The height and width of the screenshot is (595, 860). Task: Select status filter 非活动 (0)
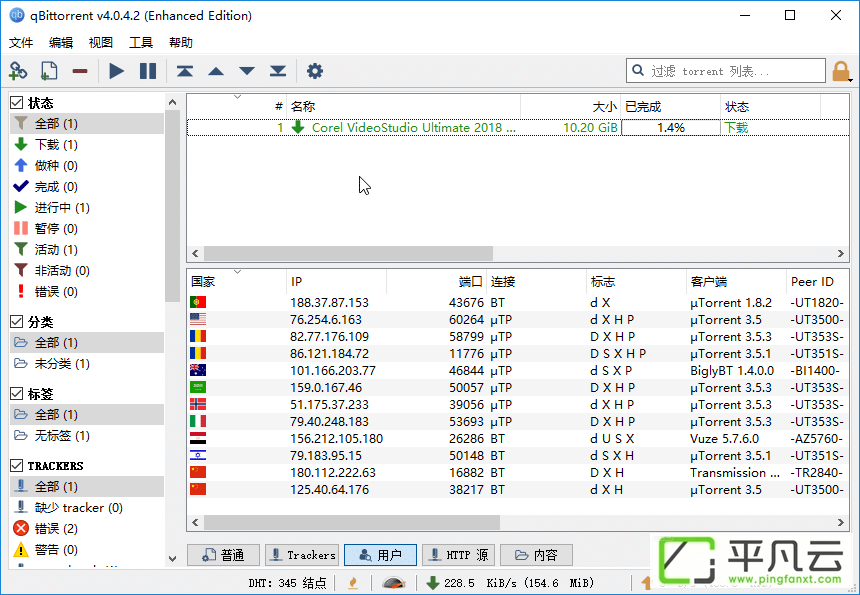click(87, 270)
